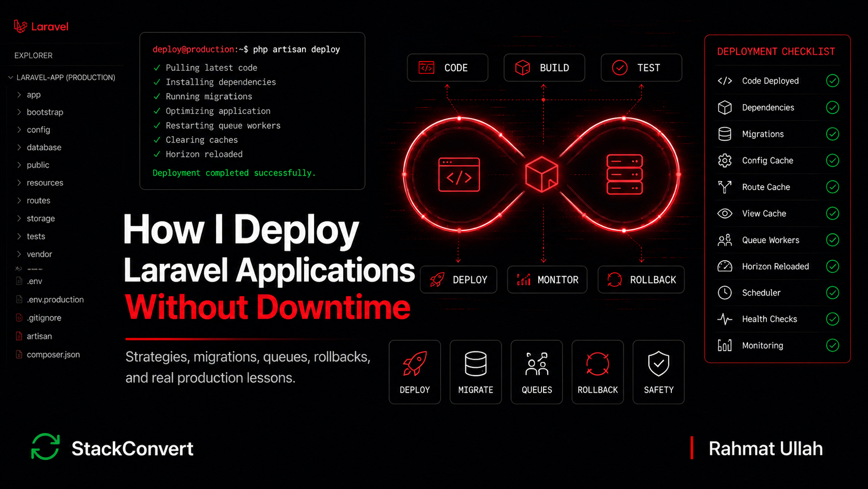The image size is (868, 489).
Task: Toggle the Migrations check circle
Action: pyautogui.click(x=832, y=134)
